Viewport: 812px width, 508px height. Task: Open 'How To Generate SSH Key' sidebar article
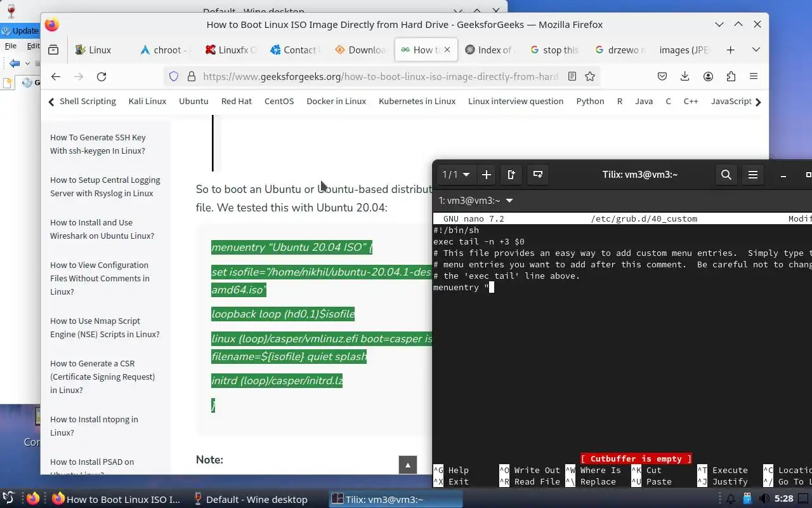[x=98, y=144]
